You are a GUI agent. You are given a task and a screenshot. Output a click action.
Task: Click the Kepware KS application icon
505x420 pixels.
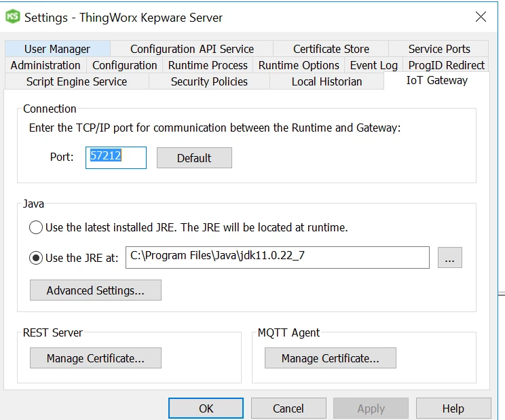pyautogui.click(x=13, y=17)
